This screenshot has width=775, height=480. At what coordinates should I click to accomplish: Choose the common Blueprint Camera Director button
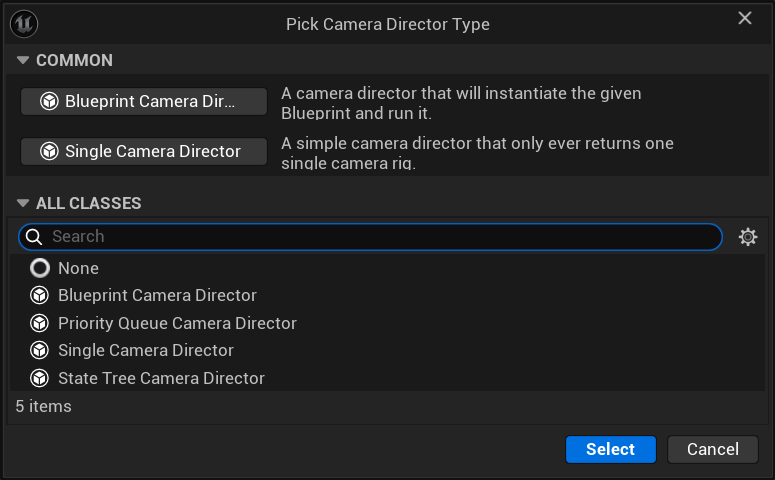click(x=144, y=102)
